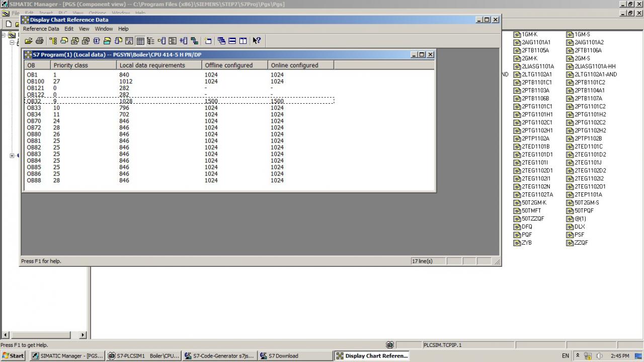644x362 pixels.
Task: Switch to S7-PLCSIM1 taskbar button
Action: tap(144, 355)
